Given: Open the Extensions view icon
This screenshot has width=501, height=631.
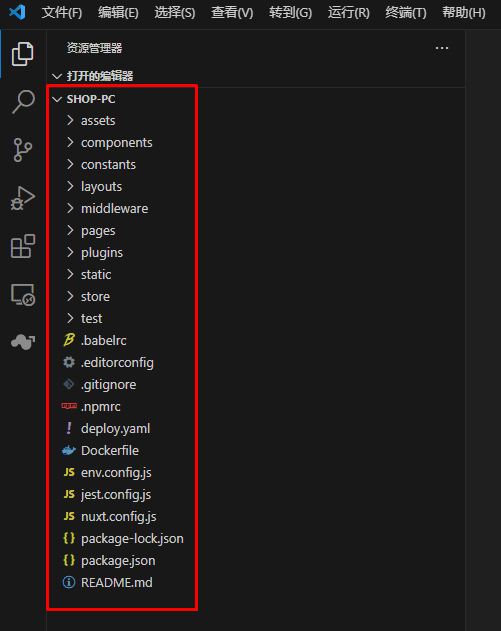Looking at the screenshot, I should [x=23, y=246].
